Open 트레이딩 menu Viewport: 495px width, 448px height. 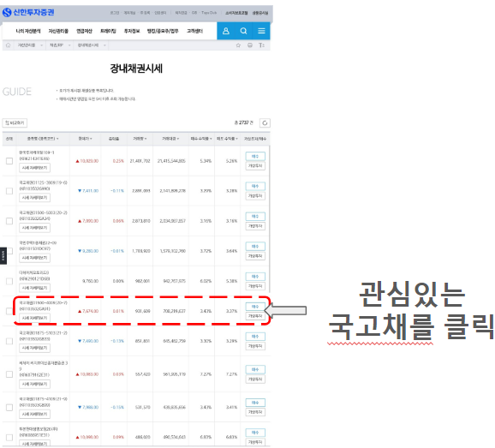[108, 31]
